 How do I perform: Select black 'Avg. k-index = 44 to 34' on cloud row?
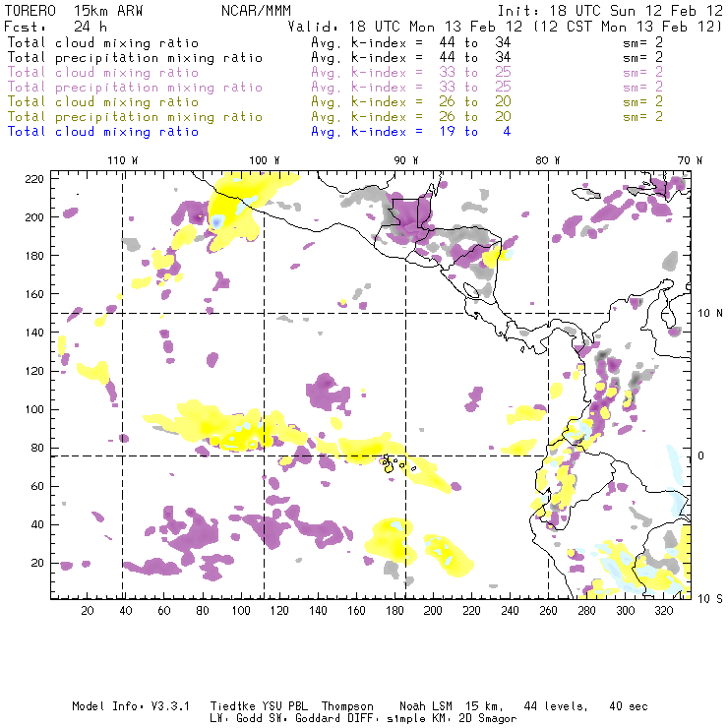pyautogui.click(x=411, y=42)
